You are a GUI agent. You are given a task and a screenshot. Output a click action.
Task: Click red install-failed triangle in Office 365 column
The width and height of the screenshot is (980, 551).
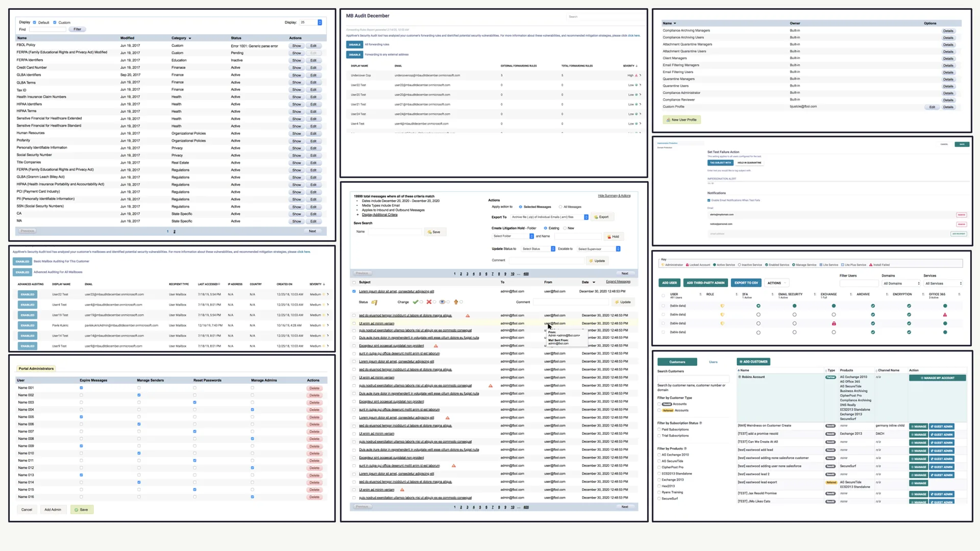click(945, 315)
